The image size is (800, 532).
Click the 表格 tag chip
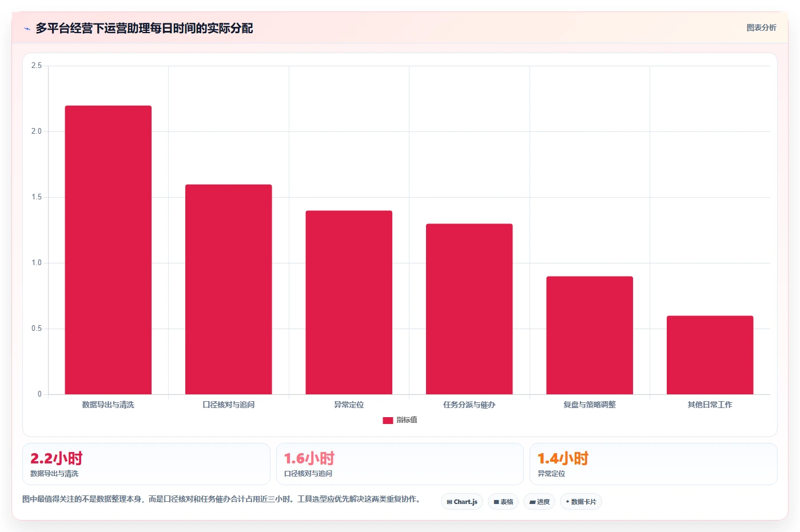point(503,502)
